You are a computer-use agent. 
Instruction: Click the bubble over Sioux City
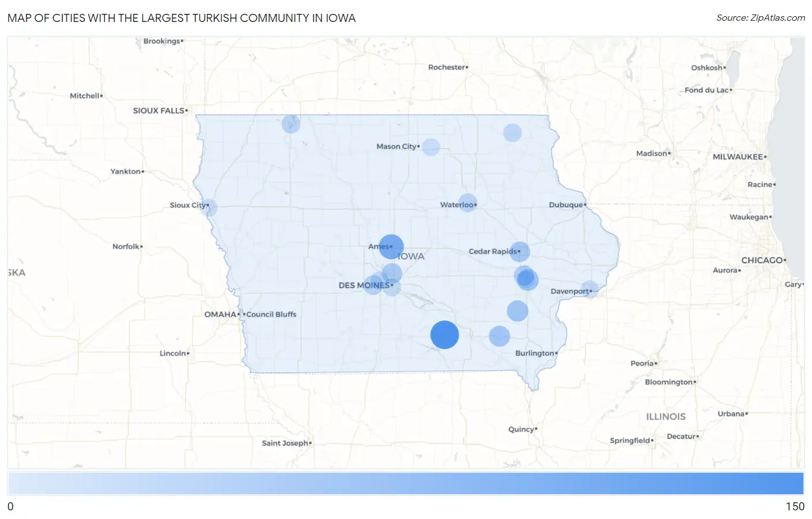208,208
